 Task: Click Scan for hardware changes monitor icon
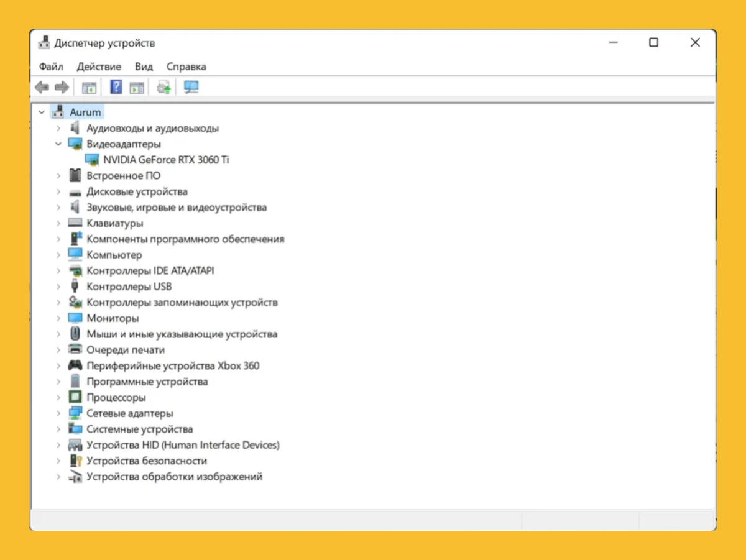[191, 88]
